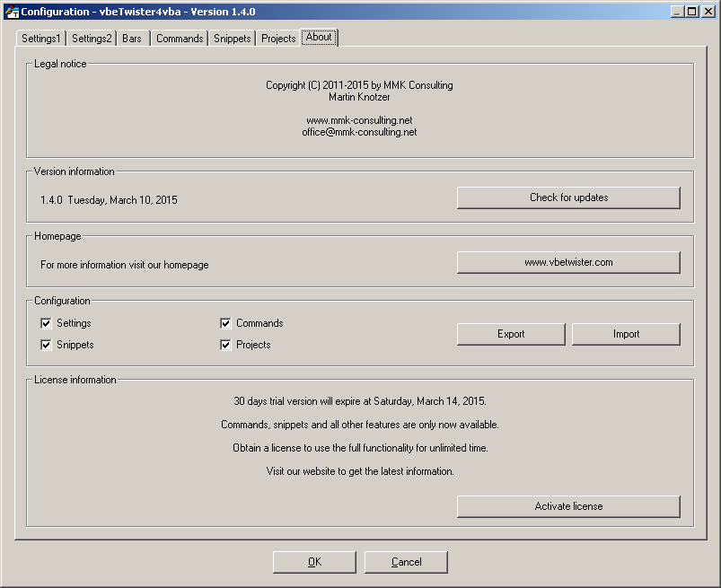Import a configuration
The image size is (721, 588).
pos(626,334)
